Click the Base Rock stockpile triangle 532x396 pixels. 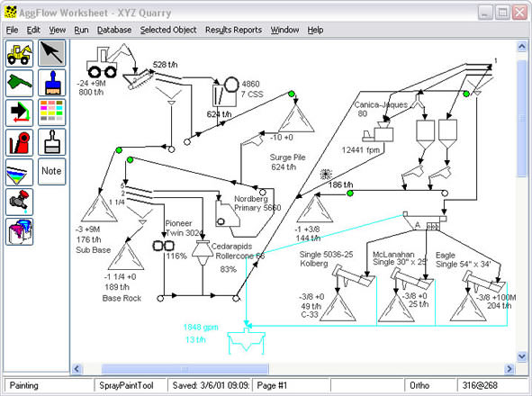(x=126, y=256)
